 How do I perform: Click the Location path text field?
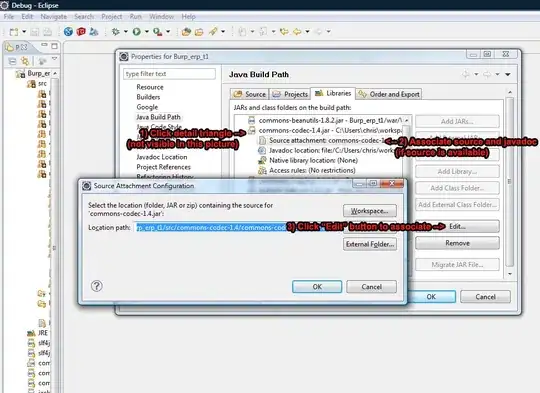click(x=236, y=227)
